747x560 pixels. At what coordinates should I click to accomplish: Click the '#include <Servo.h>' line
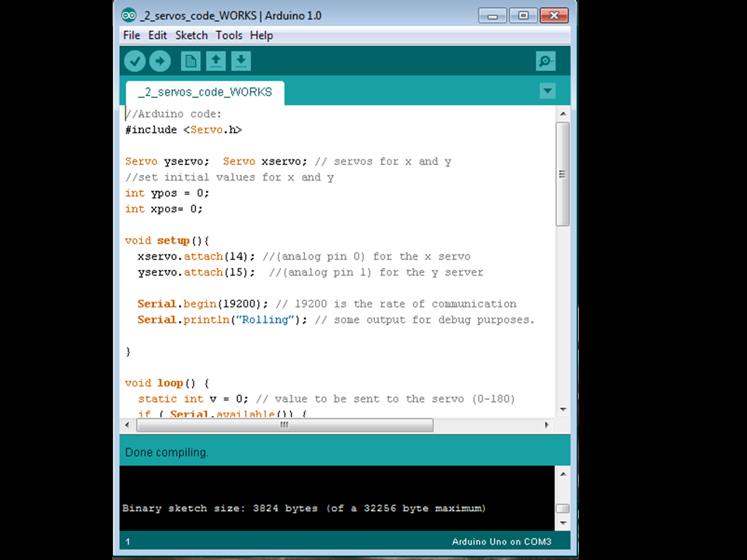tap(184, 130)
